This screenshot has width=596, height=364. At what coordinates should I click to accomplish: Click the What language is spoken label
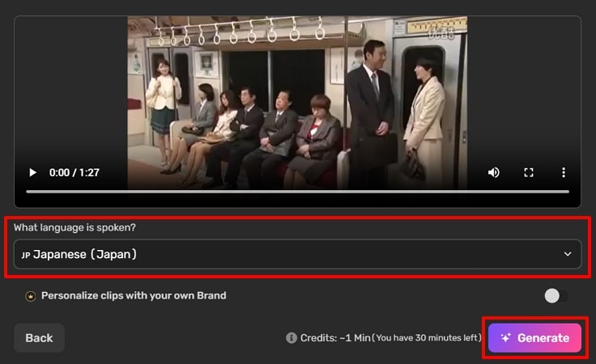click(74, 227)
